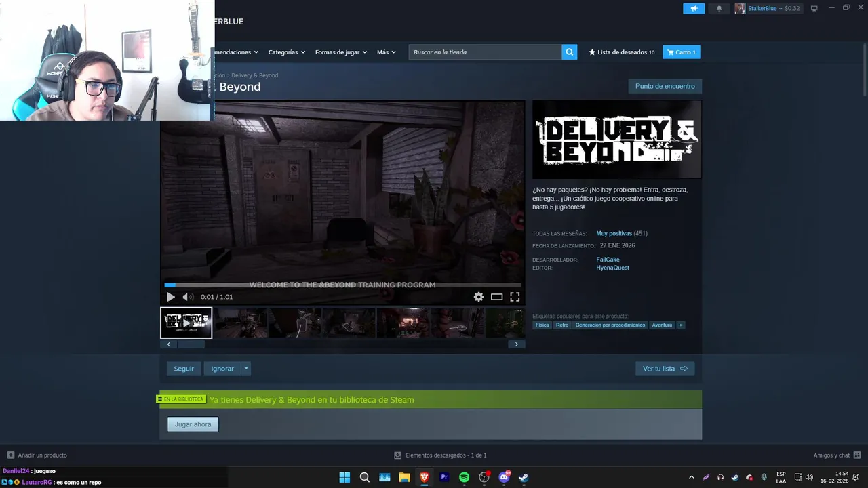Click the Delivery & Beyond logo image

[x=617, y=139]
